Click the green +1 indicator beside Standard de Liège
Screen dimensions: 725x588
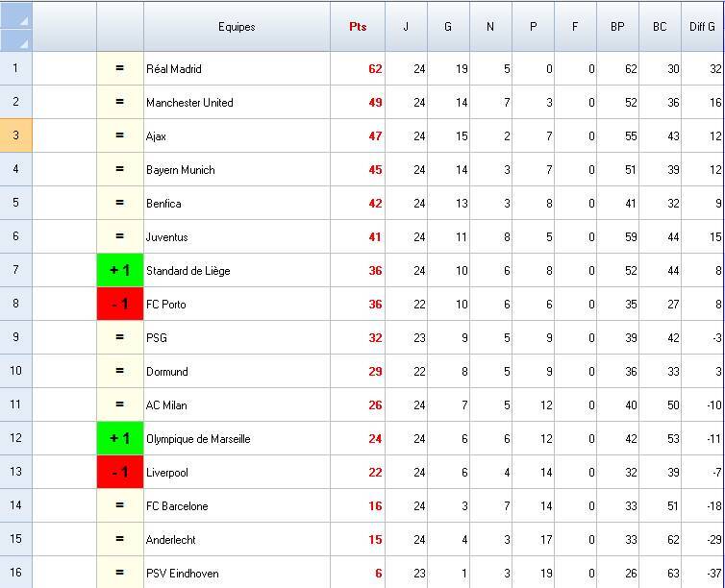[x=120, y=270]
